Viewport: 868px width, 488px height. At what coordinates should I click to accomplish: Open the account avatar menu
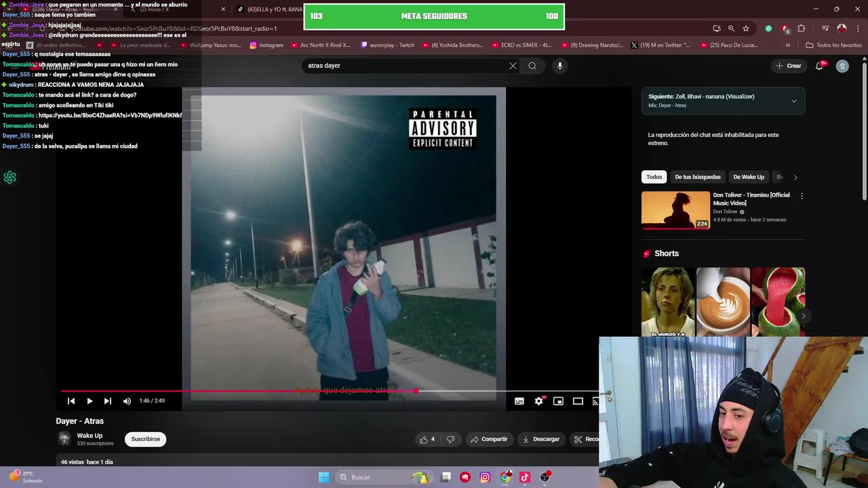(842, 66)
